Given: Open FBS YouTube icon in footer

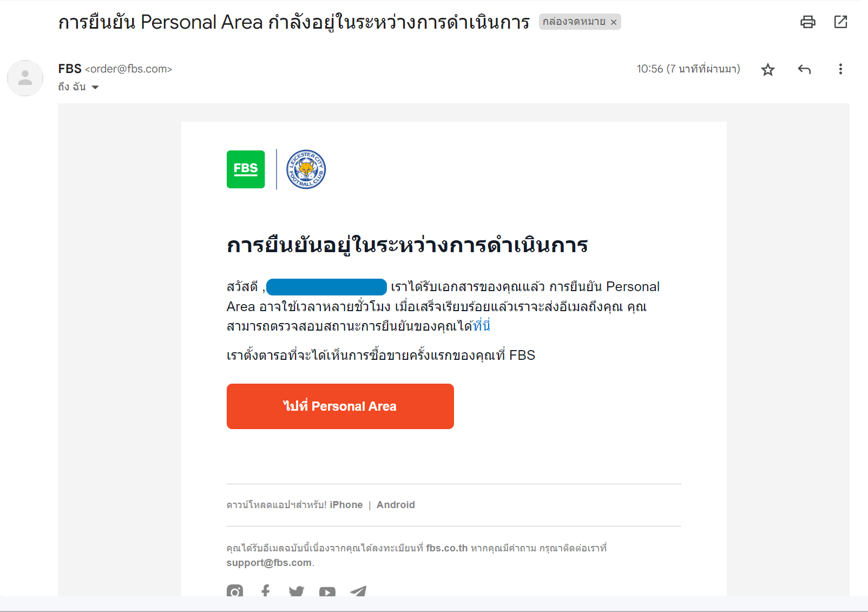Looking at the screenshot, I should tap(327, 591).
